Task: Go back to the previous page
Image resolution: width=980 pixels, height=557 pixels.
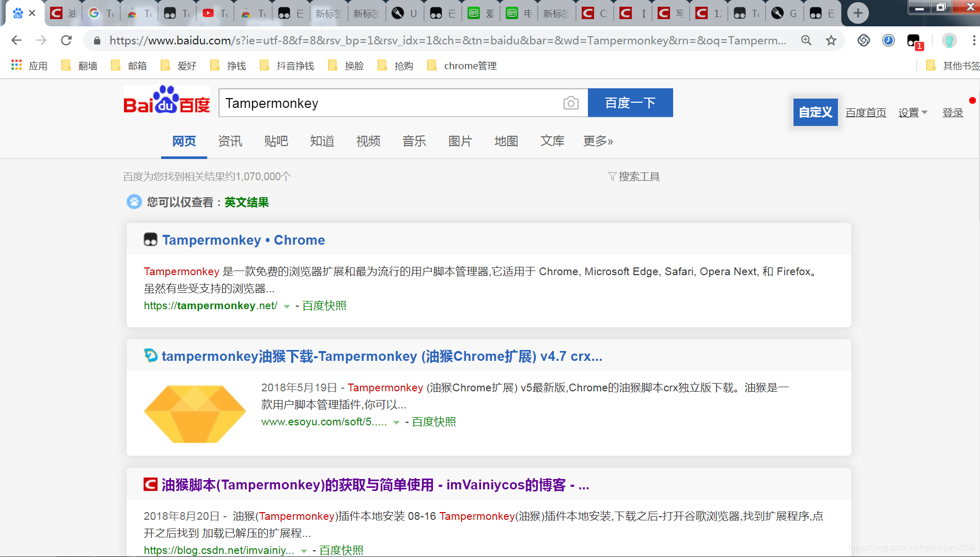Action: [x=17, y=40]
